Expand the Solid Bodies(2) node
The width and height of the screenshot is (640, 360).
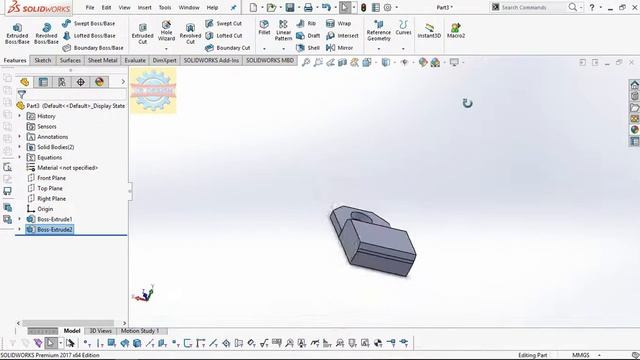pos(20,147)
